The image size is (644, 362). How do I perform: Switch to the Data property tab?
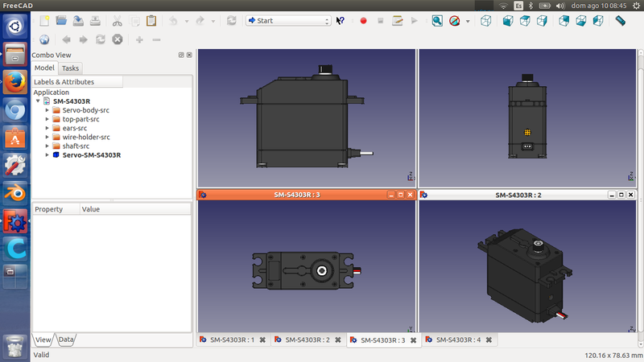click(x=66, y=340)
